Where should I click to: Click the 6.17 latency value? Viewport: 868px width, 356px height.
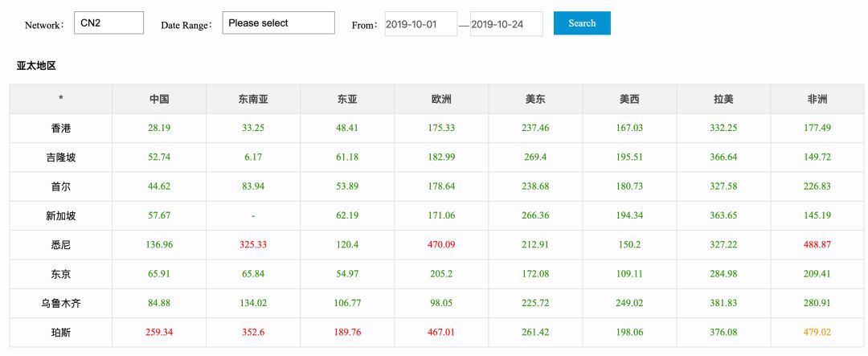click(253, 158)
